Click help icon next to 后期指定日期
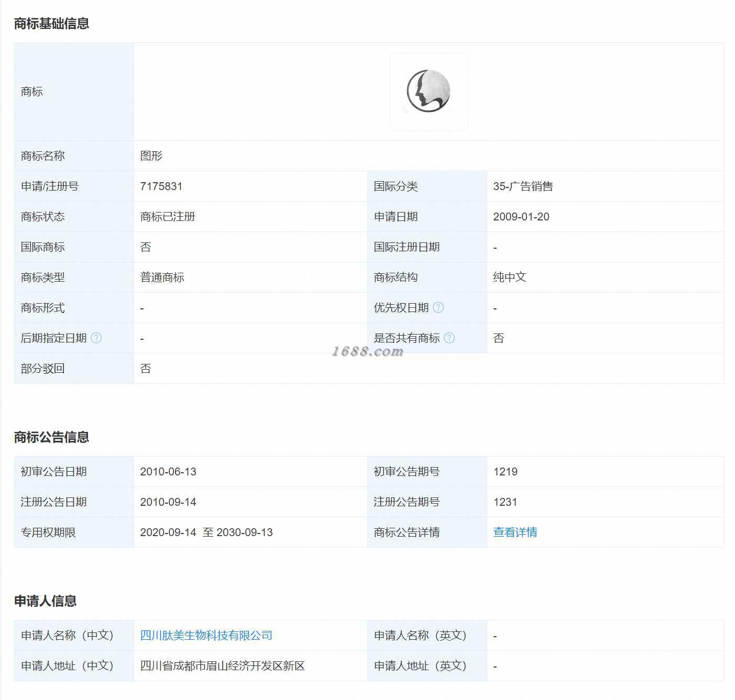 coord(96,338)
